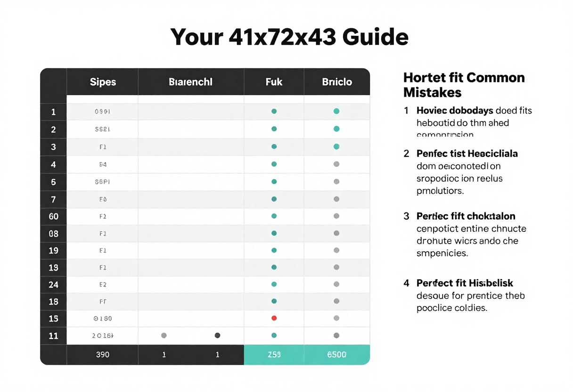Click the Sipes cell in row 11
Viewport: 573px width, 392px height.
tap(103, 336)
